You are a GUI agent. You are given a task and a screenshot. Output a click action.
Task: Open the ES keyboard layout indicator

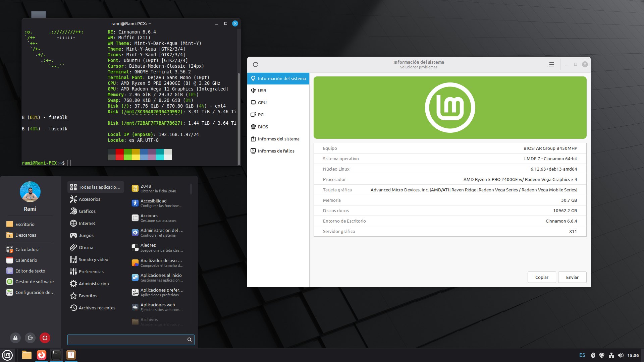582,355
